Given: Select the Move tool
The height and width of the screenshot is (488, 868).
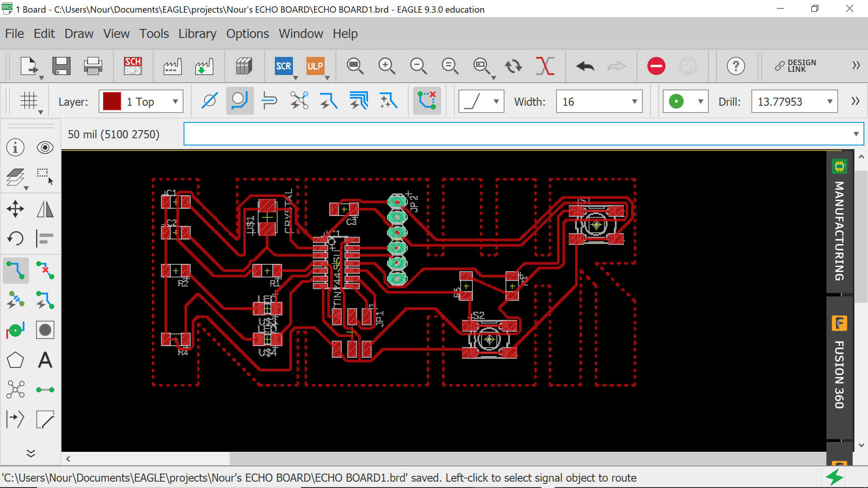Looking at the screenshot, I should (x=15, y=209).
